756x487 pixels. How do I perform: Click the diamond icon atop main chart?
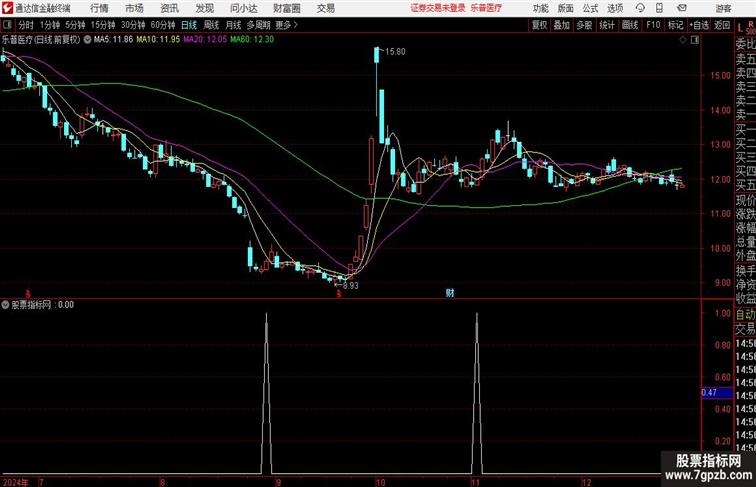pos(683,40)
